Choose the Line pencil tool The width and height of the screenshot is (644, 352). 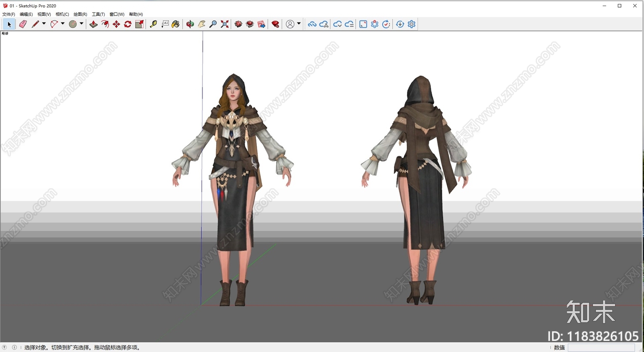click(35, 24)
